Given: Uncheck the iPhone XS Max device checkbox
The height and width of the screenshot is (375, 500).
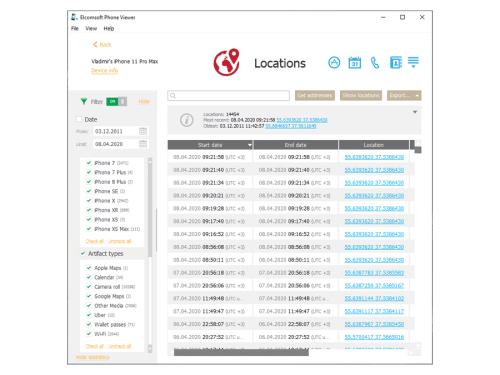Looking at the screenshot, I should (89, 229).
